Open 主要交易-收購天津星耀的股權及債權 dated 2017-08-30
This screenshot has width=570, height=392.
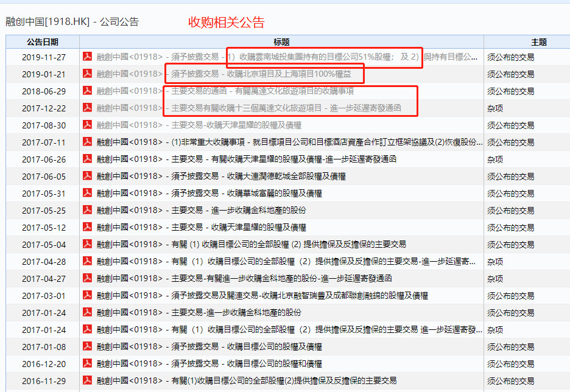[199, 125]
